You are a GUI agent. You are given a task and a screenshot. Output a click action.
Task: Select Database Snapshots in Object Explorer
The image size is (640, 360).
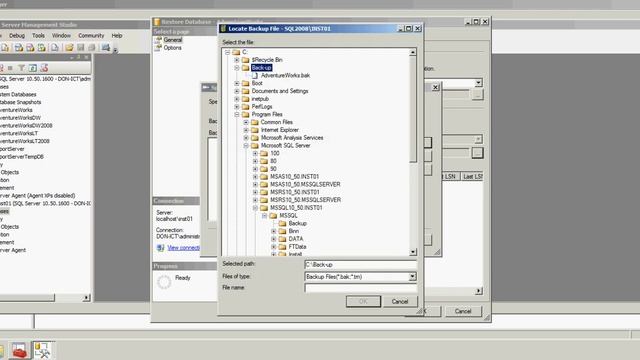(20, 102)
